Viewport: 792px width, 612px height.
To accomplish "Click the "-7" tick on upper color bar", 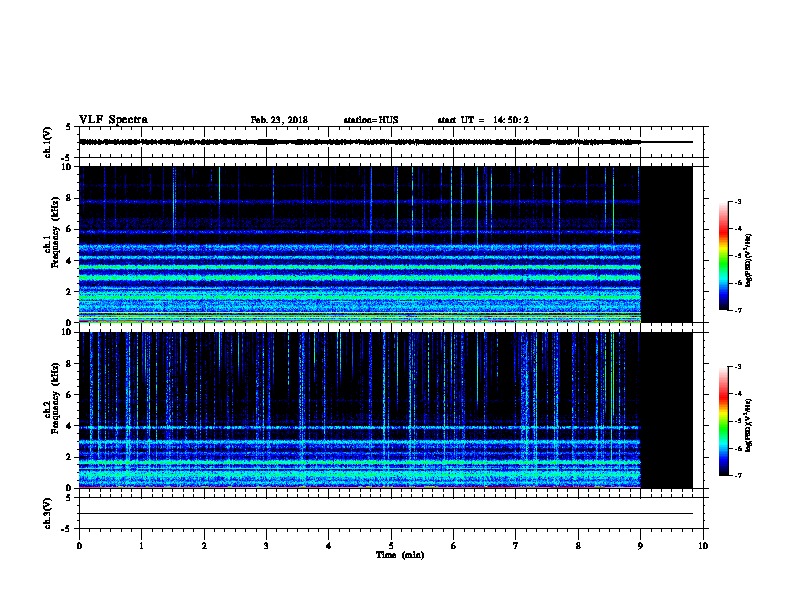I will tap(737, 310).
